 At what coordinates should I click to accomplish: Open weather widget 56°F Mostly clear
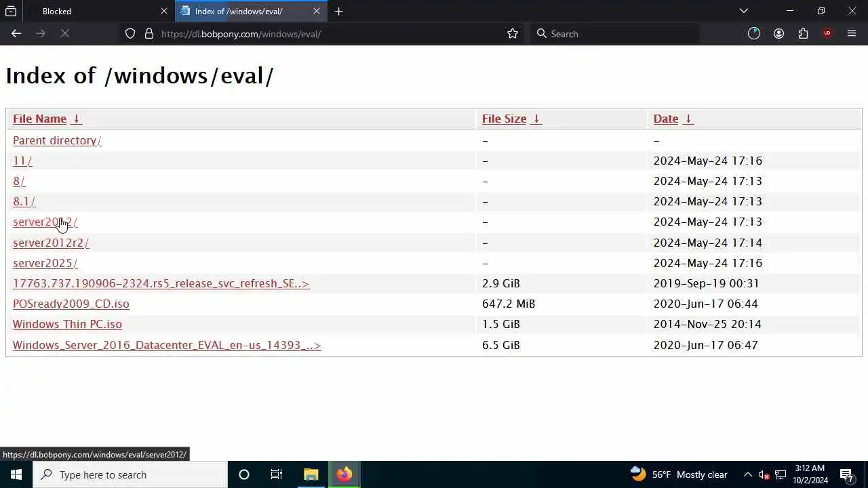coord(679,474)
